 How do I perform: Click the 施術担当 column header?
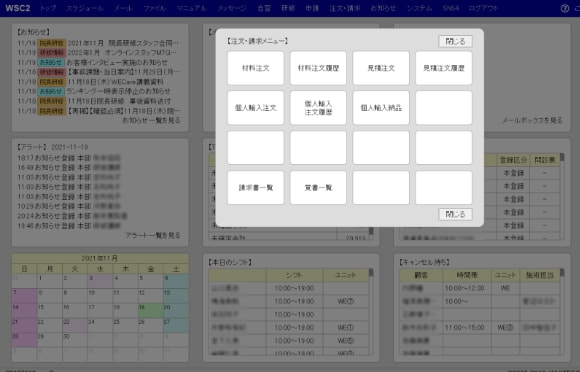click(x=540, y=275)
